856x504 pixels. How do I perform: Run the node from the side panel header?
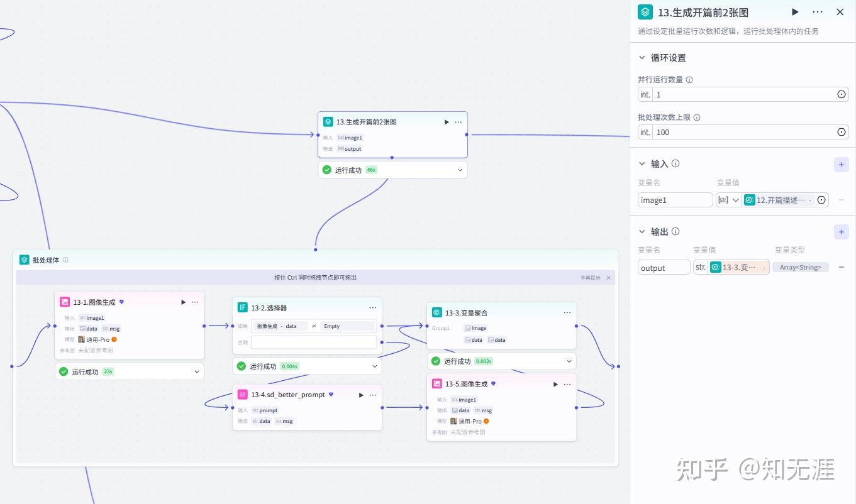click(x=795, y=12)
